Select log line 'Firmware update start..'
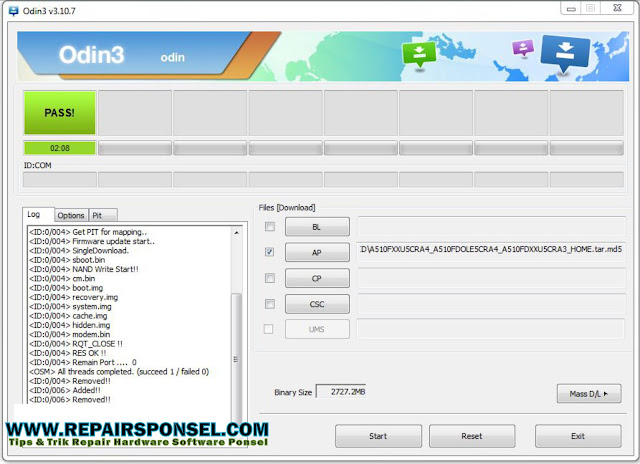The width and height of the screenshot is (640, 464). coord(92,241)
